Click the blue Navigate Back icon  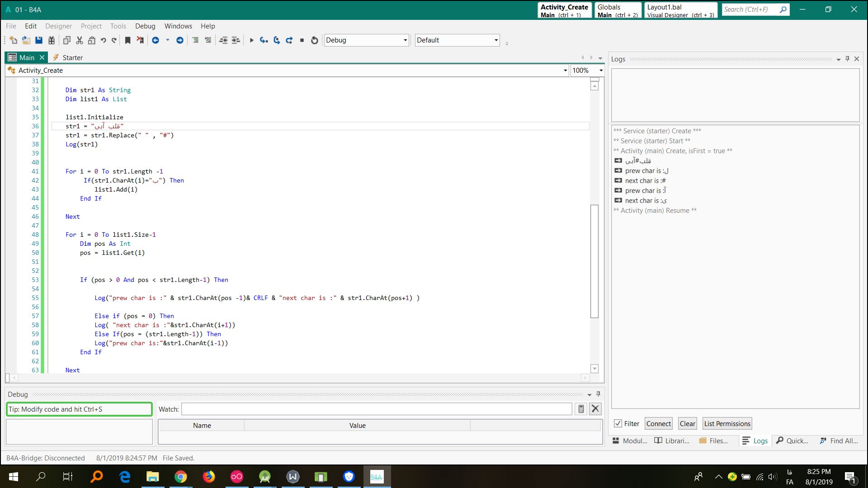pos(156,40)
